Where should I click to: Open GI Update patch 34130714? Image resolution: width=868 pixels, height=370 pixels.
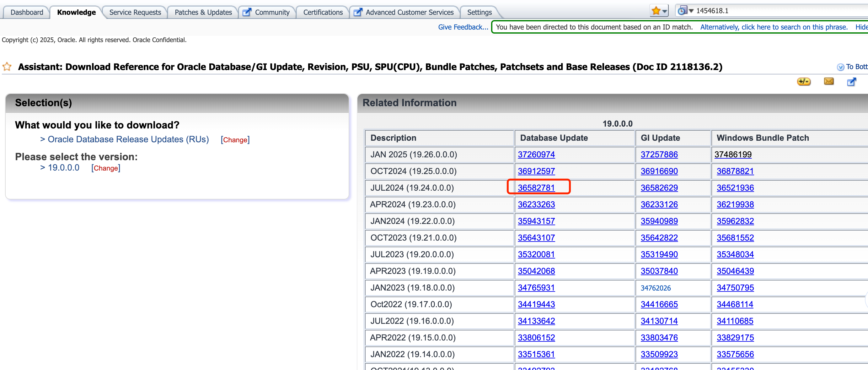coord(659,321)
